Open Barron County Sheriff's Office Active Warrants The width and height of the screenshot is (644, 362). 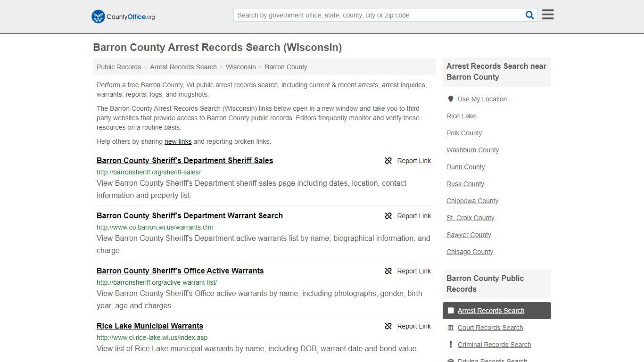(180, 271)
